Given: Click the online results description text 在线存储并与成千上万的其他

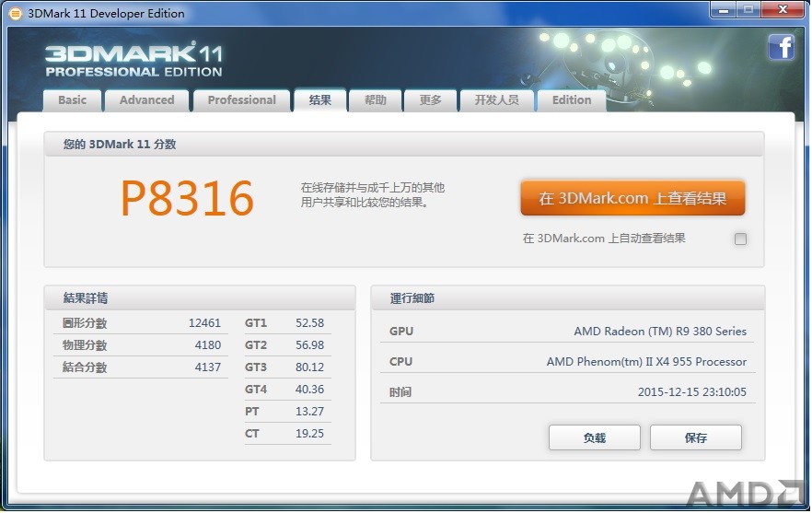Looking at the screenshot, I should pos(373,188).
